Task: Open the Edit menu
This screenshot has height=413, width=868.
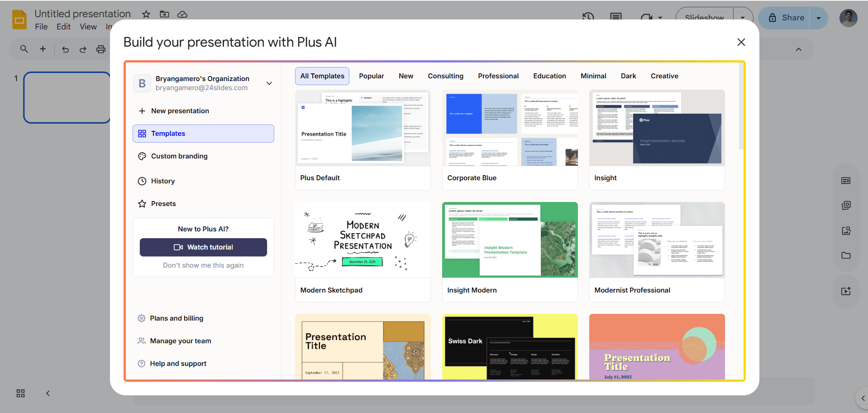Action: click(x=63, y=27)
